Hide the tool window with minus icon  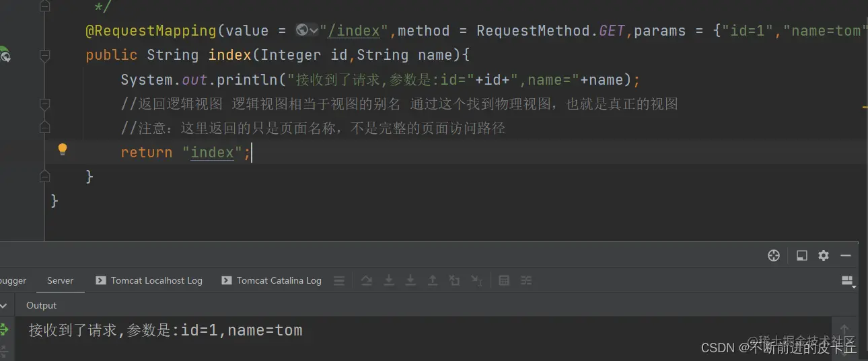[x=846, y=255]
